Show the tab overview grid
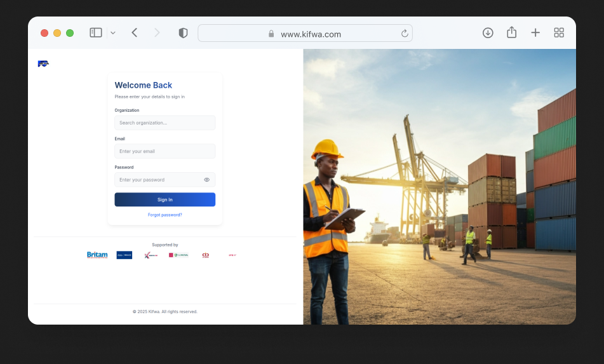Viewport: 604px width, 364px height. click(x=559, y=32)
